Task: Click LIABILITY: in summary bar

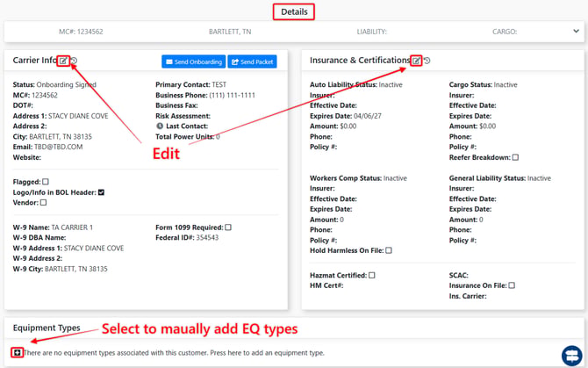Action: 371,32
